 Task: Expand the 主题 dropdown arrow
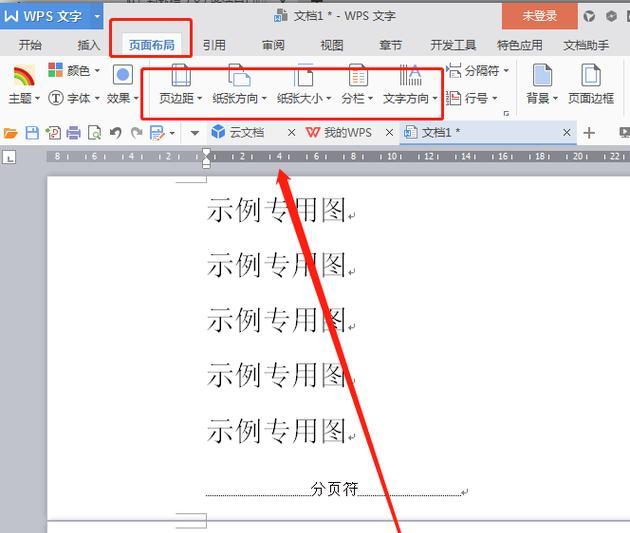point(37,98)
